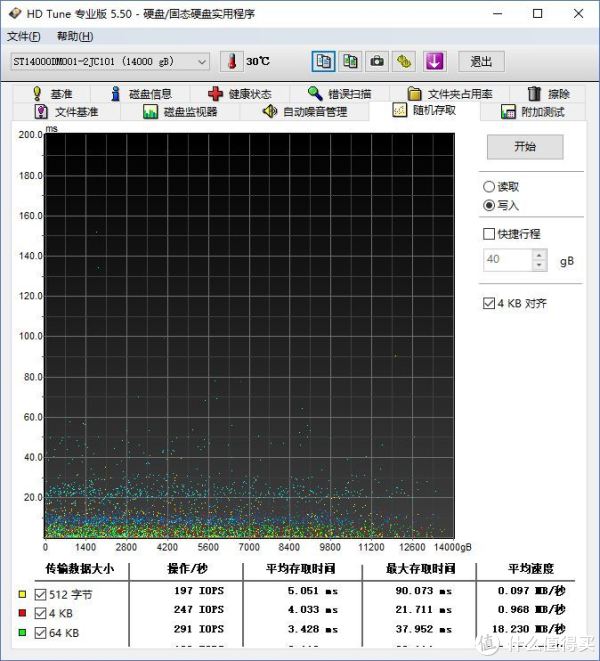Select the 读取 read radio button
Screen dimensions: 600x661
coord(489,186)
